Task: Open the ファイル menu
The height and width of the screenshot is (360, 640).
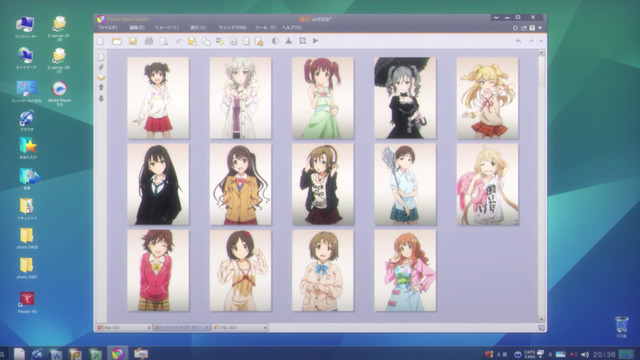Action: [108, 28]
